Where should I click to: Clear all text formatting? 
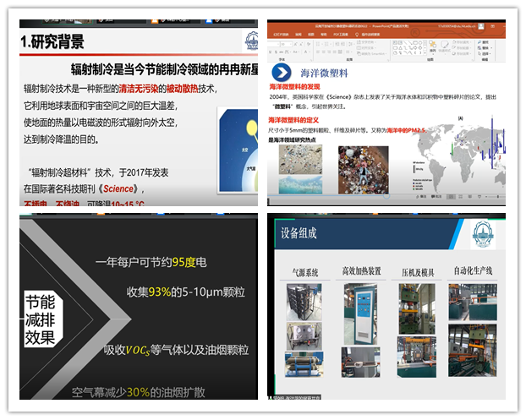[x=309, y=44]
